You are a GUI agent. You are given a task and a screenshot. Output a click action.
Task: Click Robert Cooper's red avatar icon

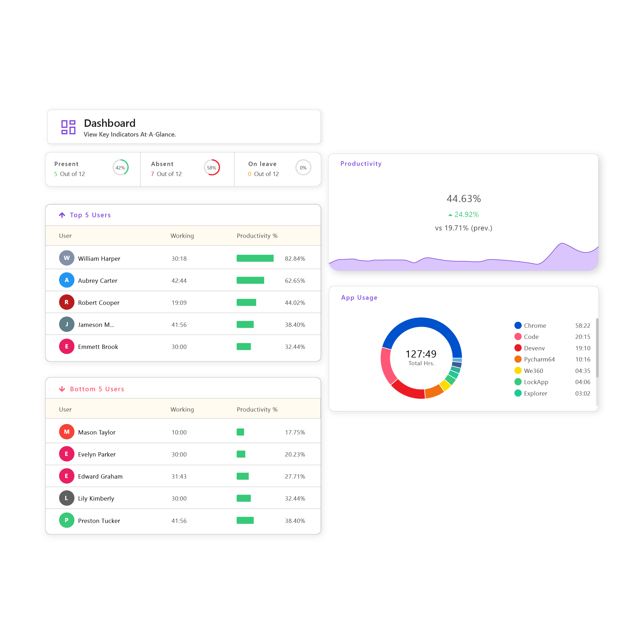coord(67,302)
